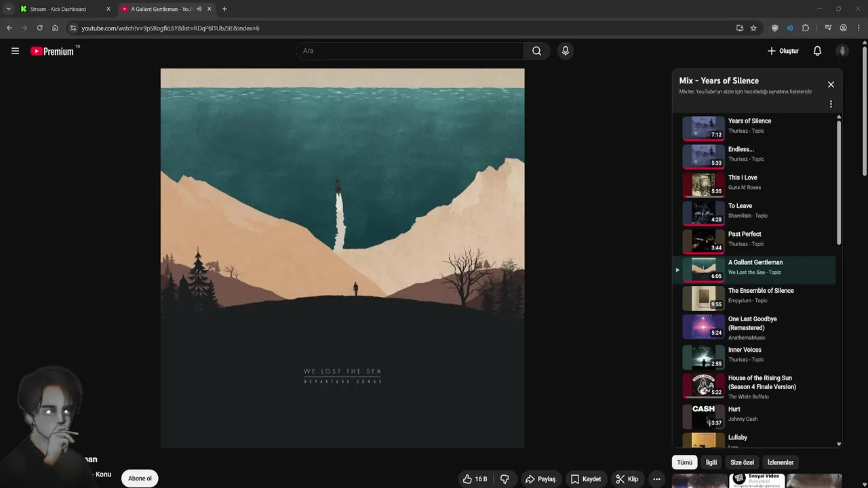
Task: Play To Leave by ShamRain
Action: click(754, 213)
